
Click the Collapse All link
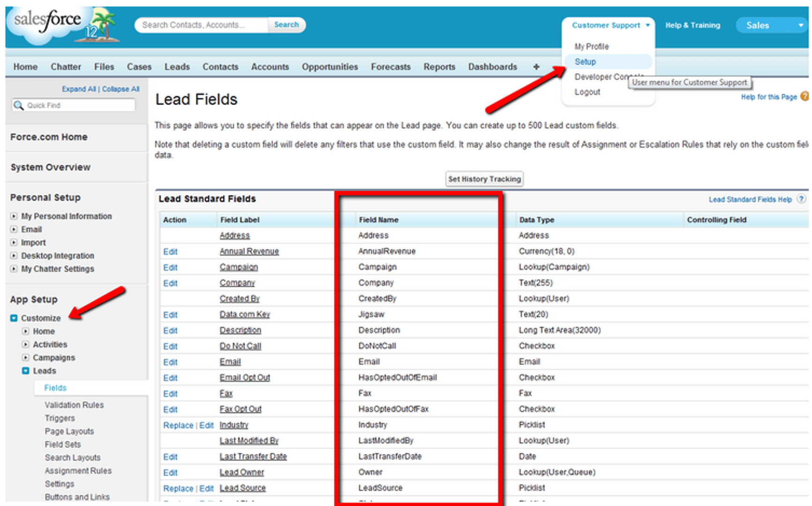[x=120, y=89]
